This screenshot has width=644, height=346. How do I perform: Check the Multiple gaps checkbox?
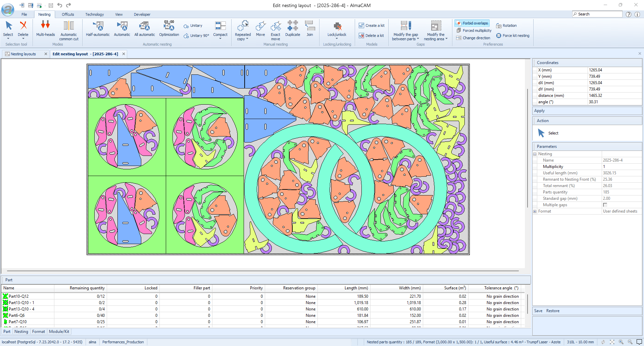(605, 205)
